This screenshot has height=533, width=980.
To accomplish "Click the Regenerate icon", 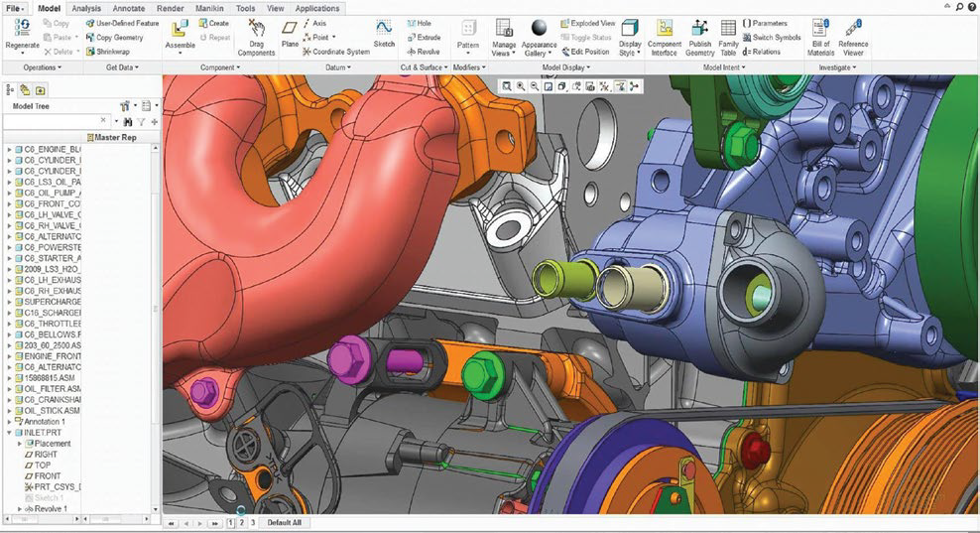I will 22,28.
